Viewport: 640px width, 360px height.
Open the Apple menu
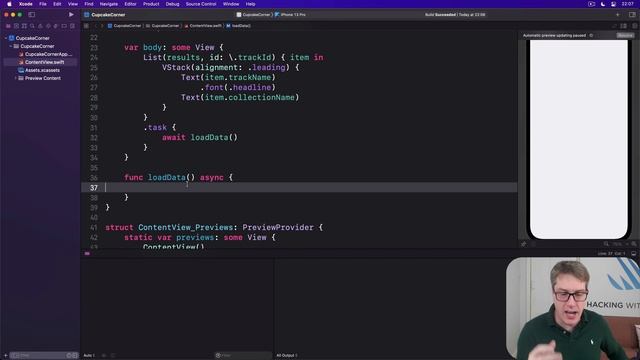[x=9, y=4]
